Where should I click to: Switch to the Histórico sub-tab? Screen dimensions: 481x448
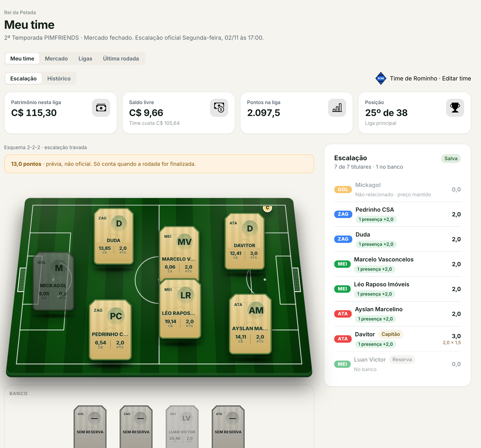pos(59,78)
